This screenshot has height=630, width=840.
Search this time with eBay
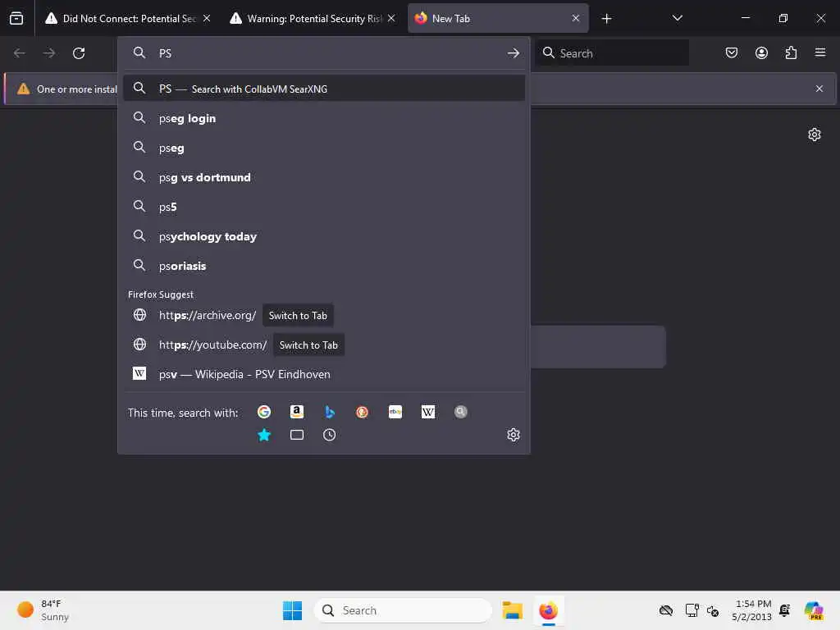click(395, 412)
